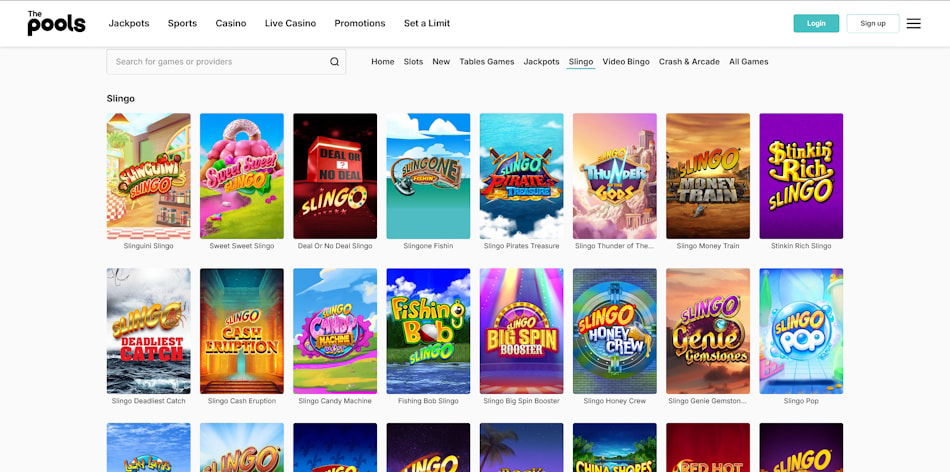Open Stinkin Rich Slingo thumbnail

(x=802, y=176)
